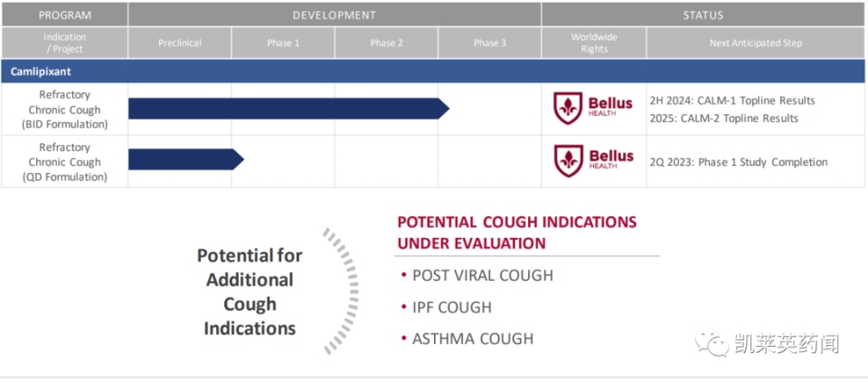Select the Camlipixant section row
The height and width of the screenshot is (382, 868).
[434, 71]
